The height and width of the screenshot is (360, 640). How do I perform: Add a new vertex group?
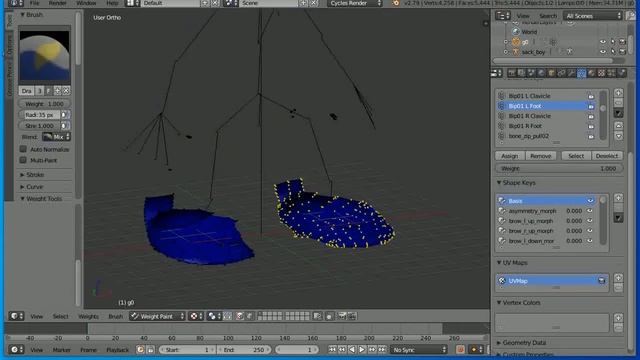[618, 93]
